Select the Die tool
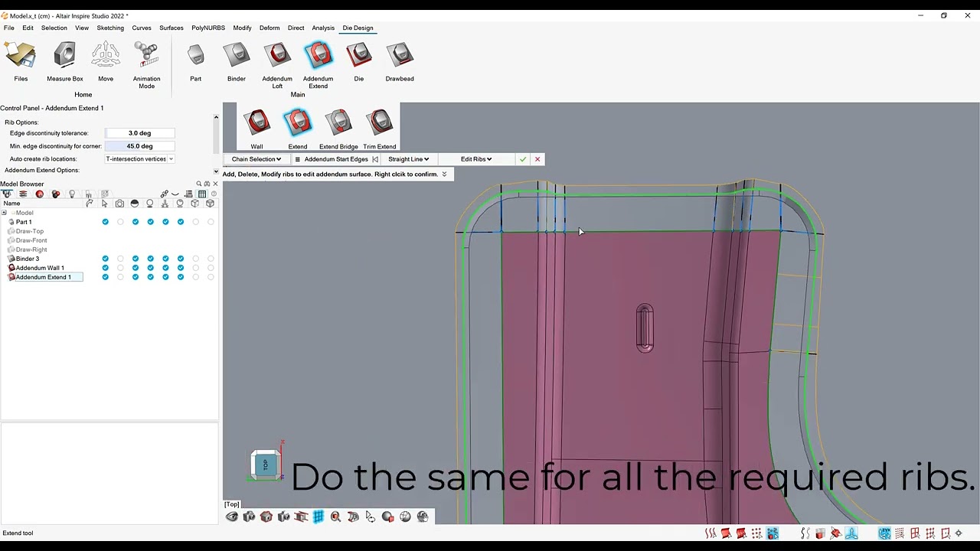Viewport: 980px width, 551px height. pyautogui.click(x=359, y=62)
